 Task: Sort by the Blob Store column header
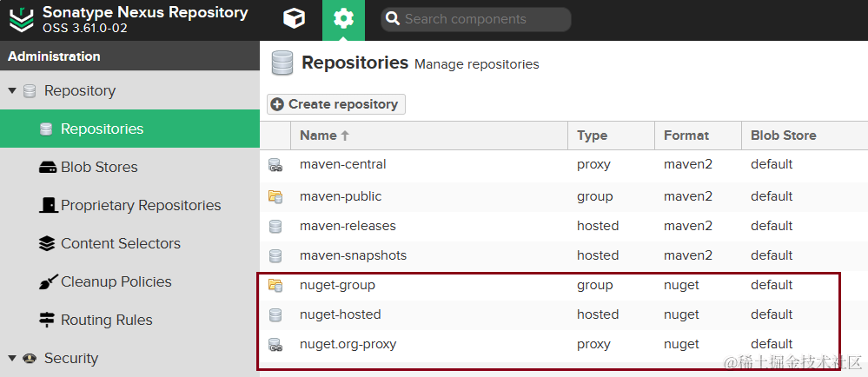(805, 136)
